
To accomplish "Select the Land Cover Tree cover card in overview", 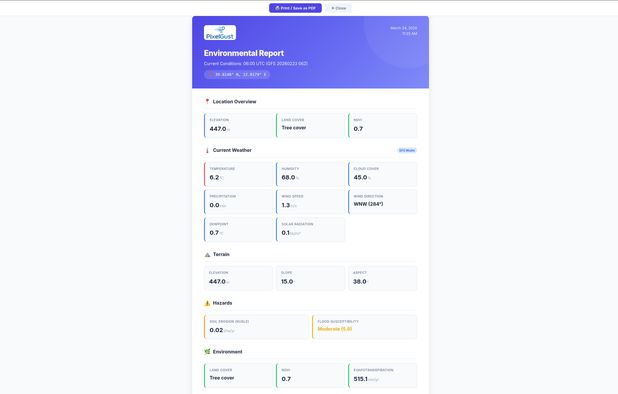I will tap(311, 125).
